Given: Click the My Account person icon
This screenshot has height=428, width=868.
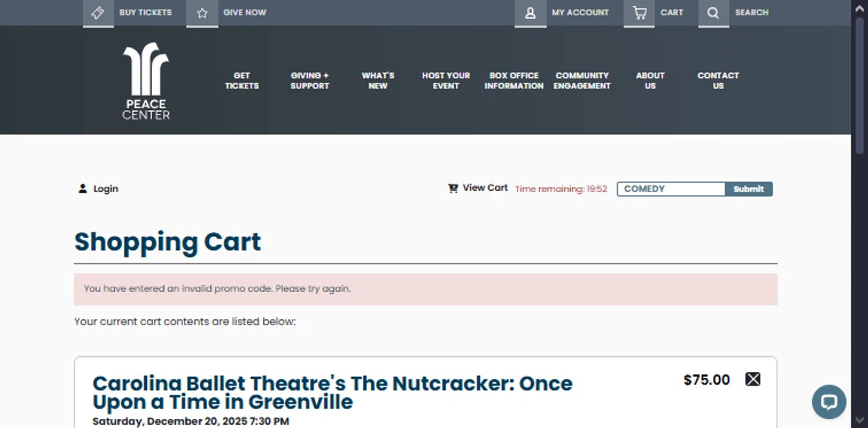Looking at the screenshot, I should (x=530, y=13).
